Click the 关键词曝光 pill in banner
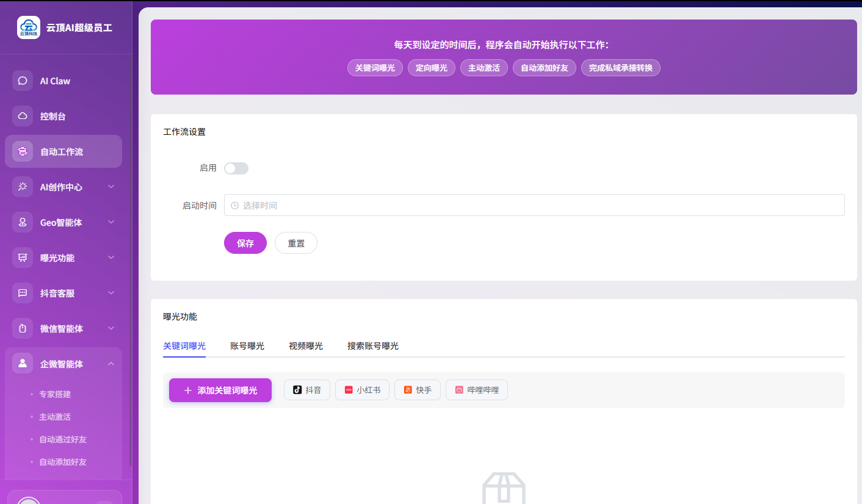 [x=375, y=68]
